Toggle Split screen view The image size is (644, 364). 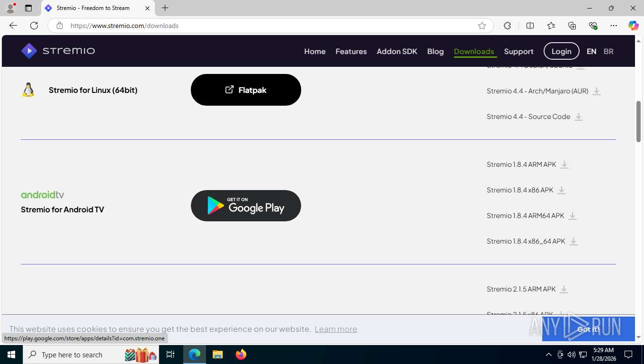point(530,26)
